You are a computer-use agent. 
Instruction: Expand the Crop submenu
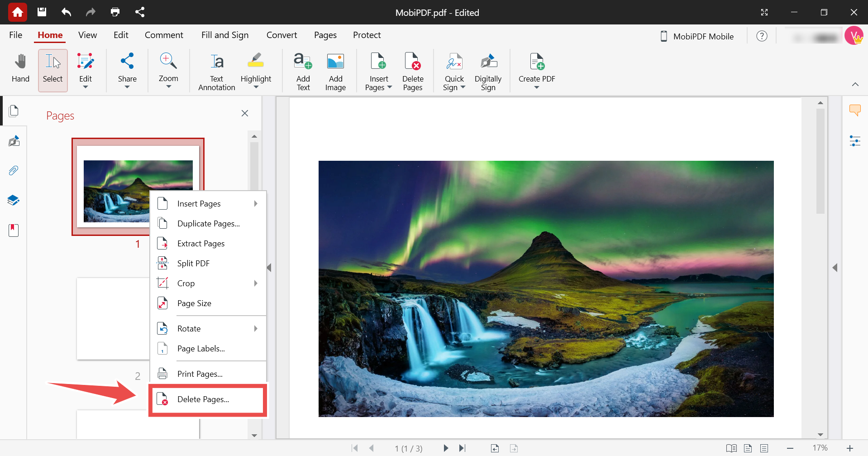(208, 283)
